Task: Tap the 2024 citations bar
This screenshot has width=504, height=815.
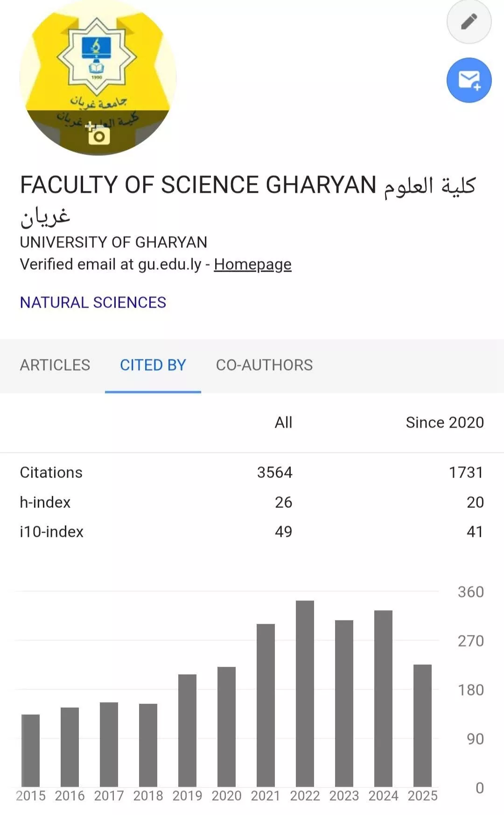Action: [383, 699]
